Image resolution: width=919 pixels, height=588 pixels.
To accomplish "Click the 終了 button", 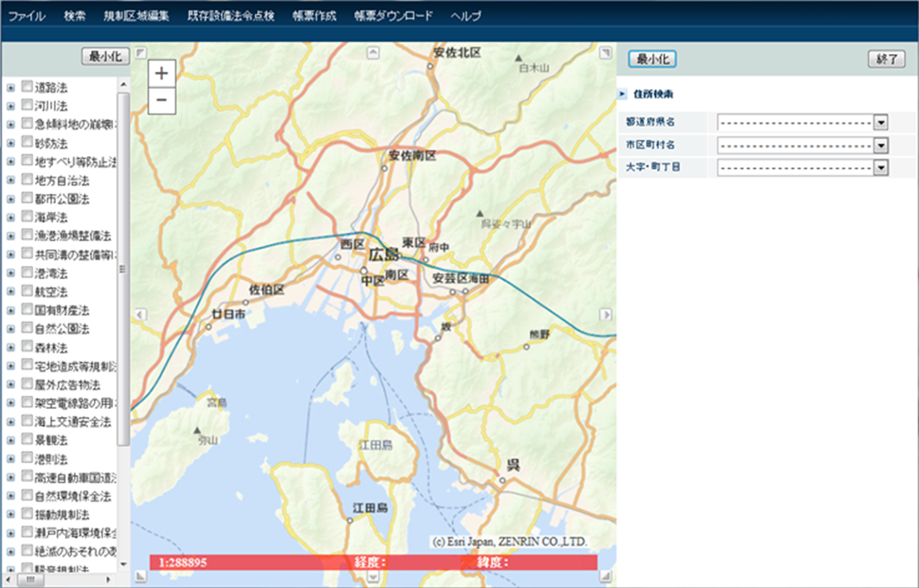I will tap(886, 59).
